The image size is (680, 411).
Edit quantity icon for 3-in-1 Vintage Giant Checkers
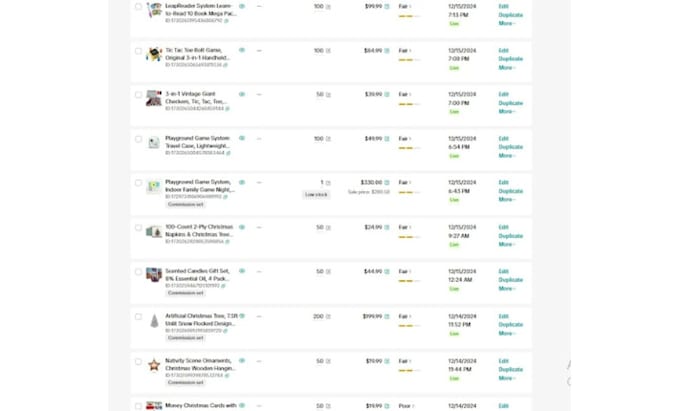point(328,94)
